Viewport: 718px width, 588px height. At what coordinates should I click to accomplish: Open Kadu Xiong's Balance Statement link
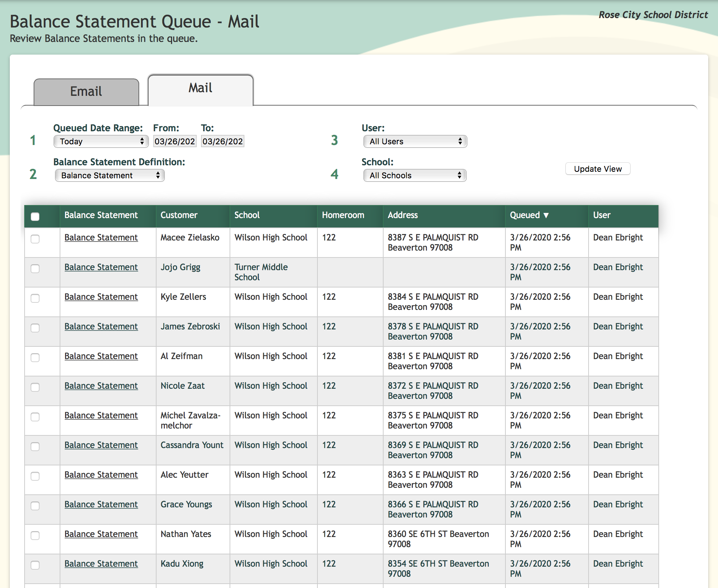coord(101,564)
